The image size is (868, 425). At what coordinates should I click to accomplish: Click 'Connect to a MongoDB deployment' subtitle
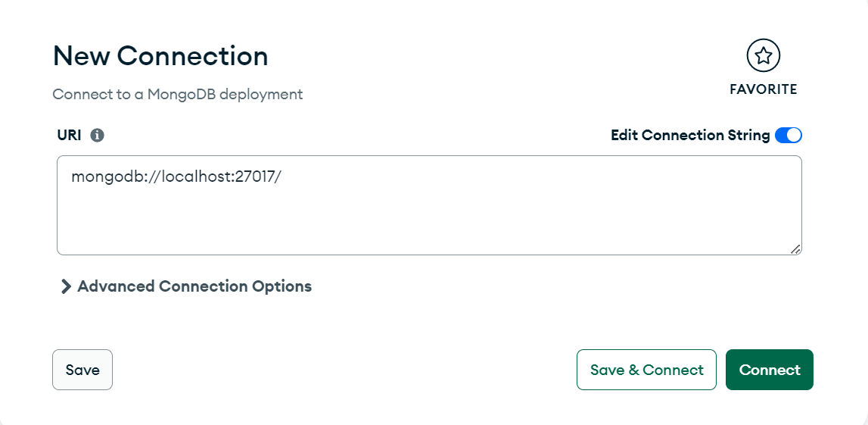pyautogui.click(x=178, y=95)
